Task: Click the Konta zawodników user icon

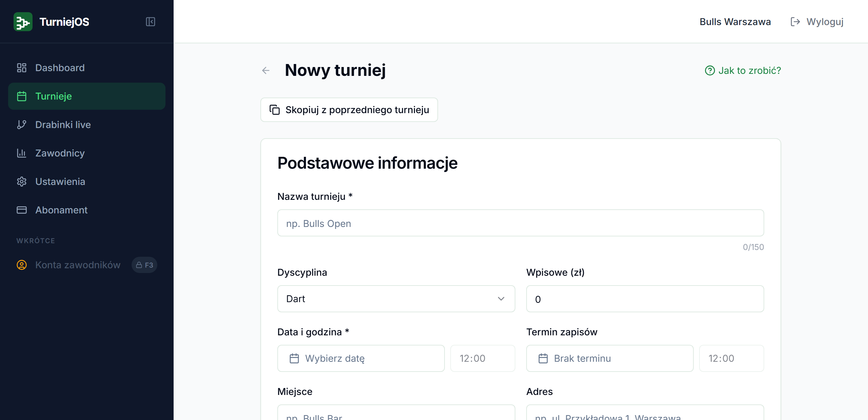Action: click(x=22, y=265)
